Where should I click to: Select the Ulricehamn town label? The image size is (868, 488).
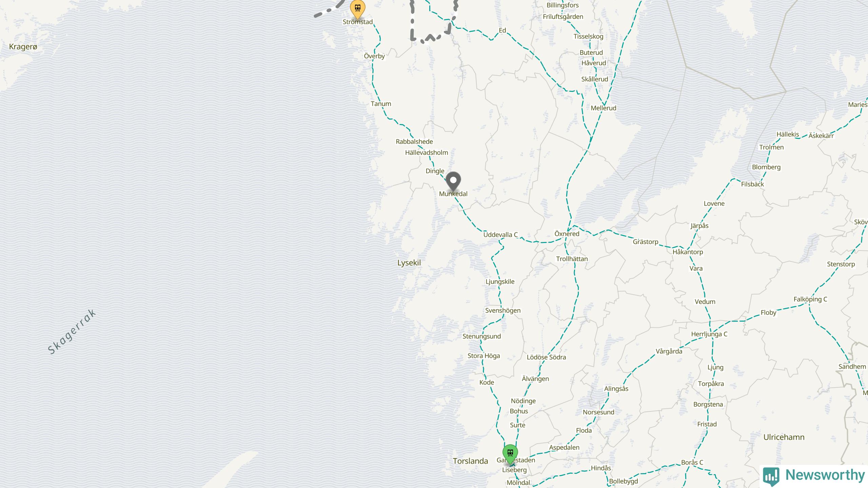coord(784,437)
